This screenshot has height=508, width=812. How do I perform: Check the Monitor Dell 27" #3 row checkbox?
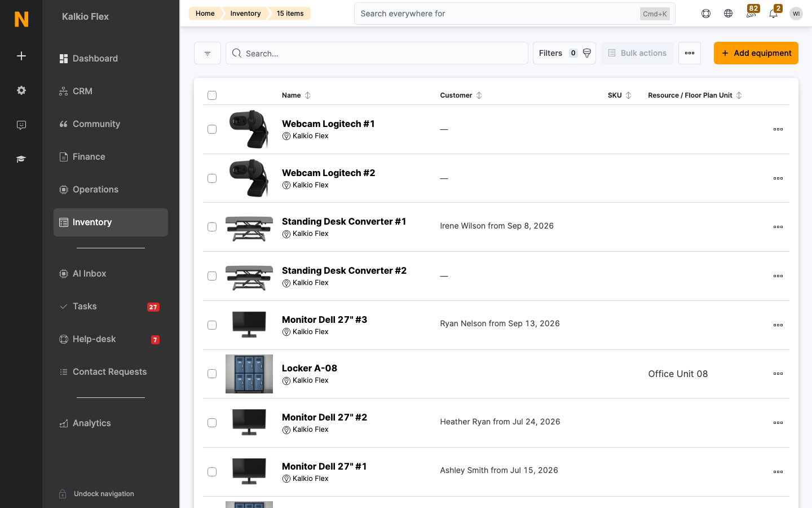tap(212, 325)
